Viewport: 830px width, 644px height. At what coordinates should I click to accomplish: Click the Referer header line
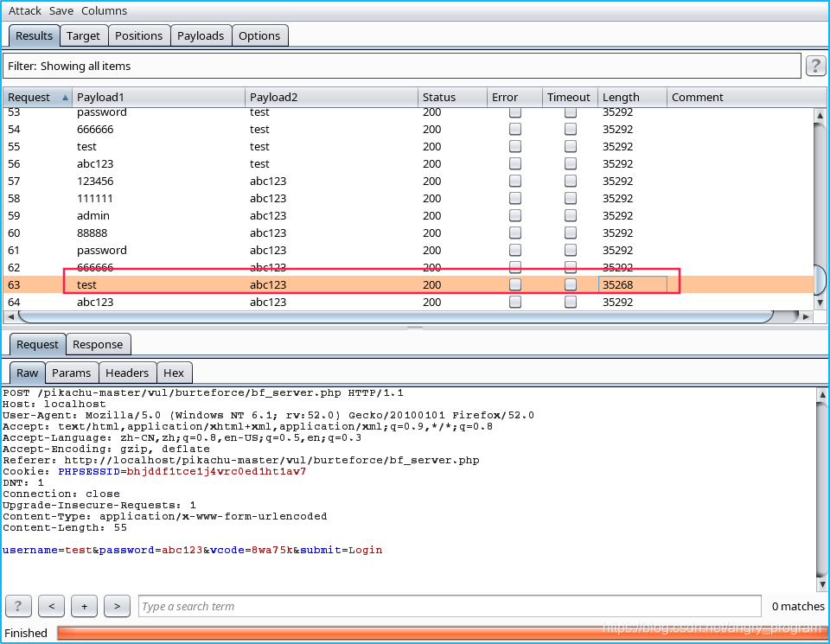point(241,460)
